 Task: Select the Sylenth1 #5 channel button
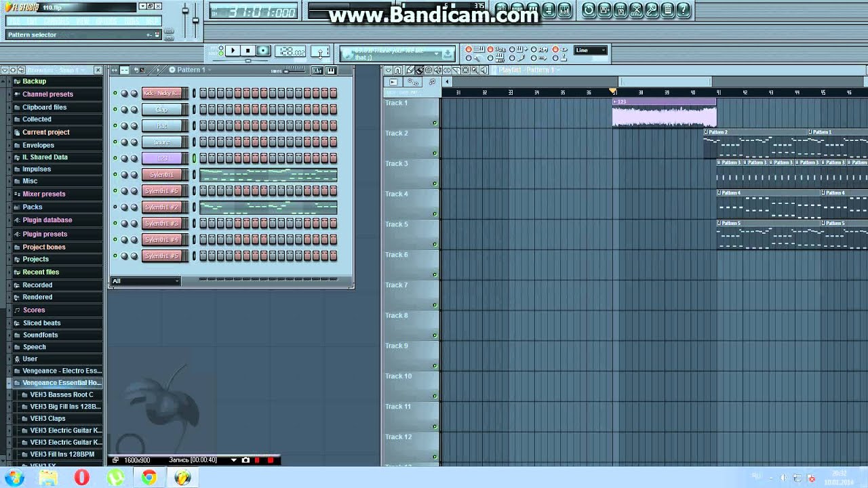(161, 256)
